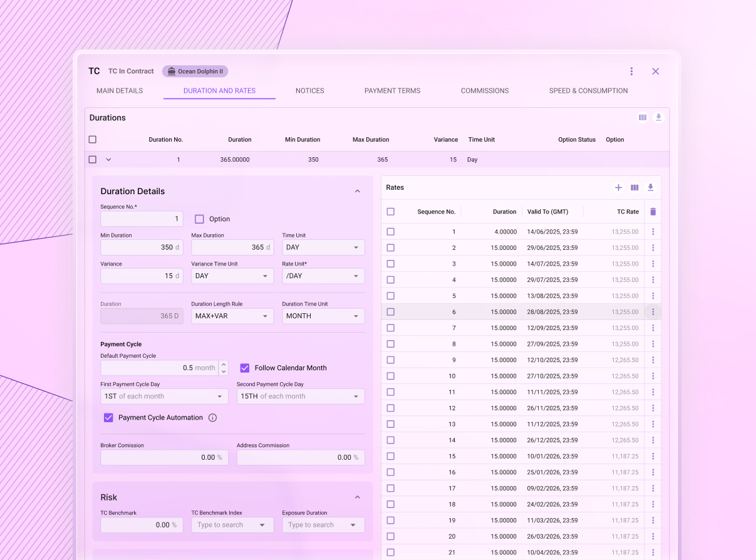756x560 pixels.
Task: Open row menu for rate sequence 18
Action: [x=653, y=504]
